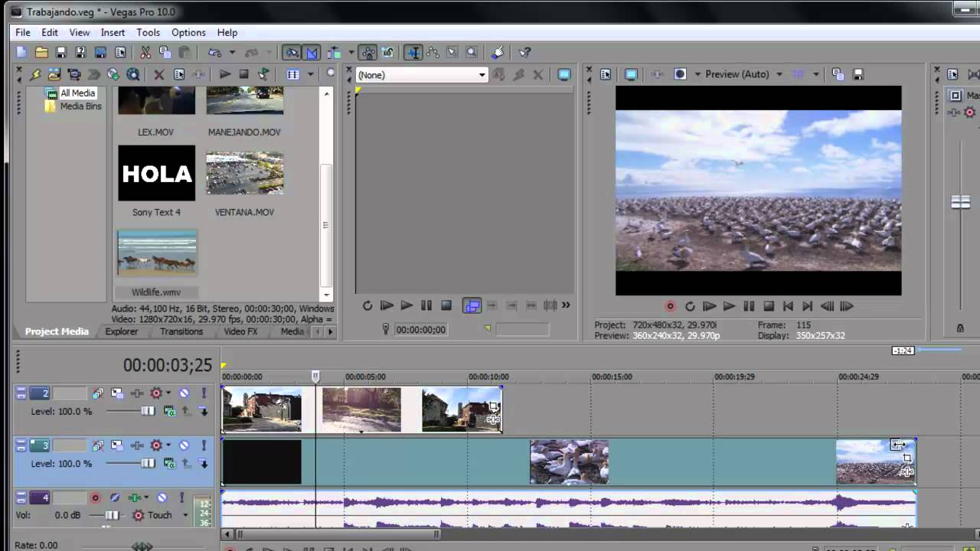
Task: Open the Project Media views dropdown arrow
Action: [310, 74]
